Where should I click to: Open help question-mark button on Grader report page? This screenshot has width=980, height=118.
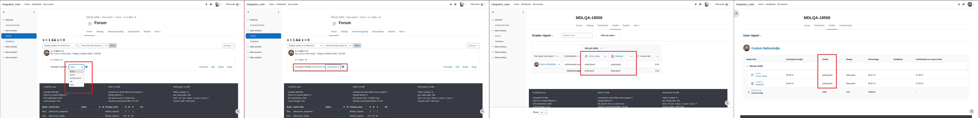coord(727,103)
